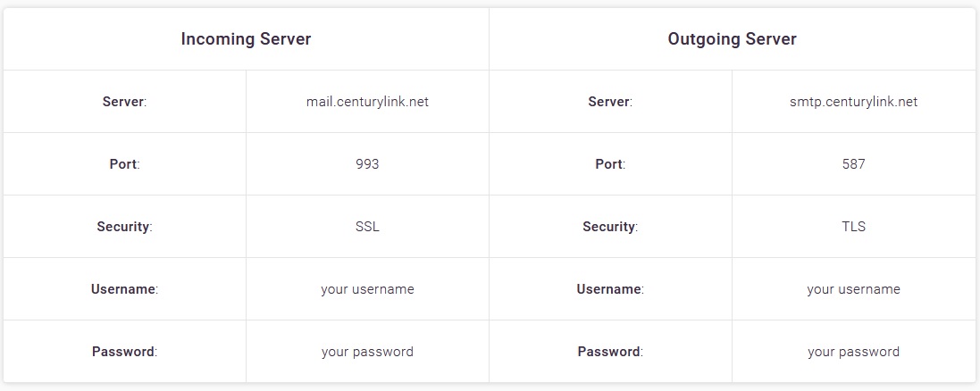Click the incoming port value 993
The height and width of the screenshot is (391, 980).
point(367,164)
